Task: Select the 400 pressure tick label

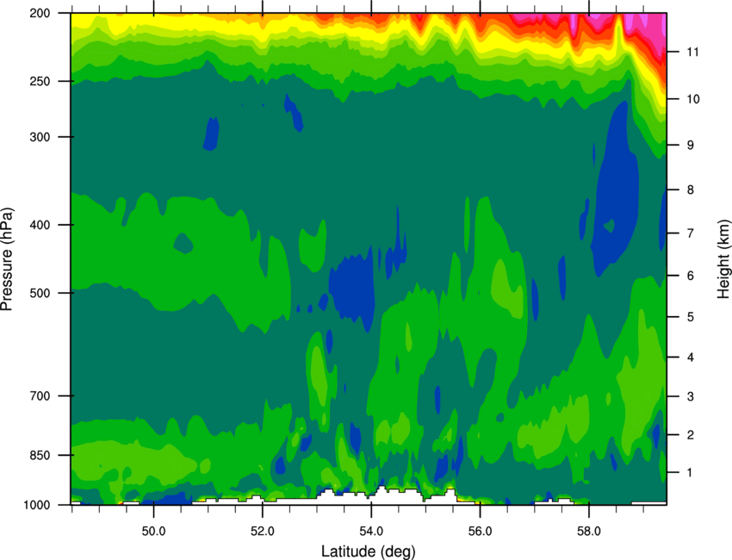Action: 40,225
